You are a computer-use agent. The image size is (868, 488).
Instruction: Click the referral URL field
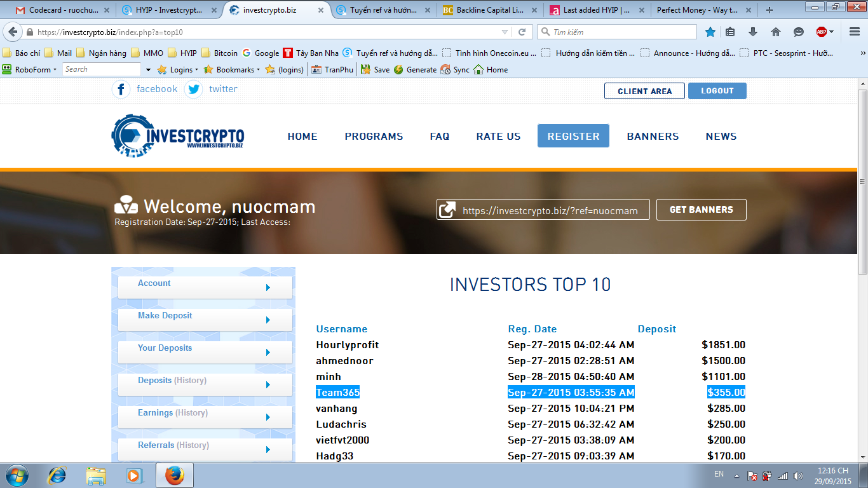[x=543, y=210]
